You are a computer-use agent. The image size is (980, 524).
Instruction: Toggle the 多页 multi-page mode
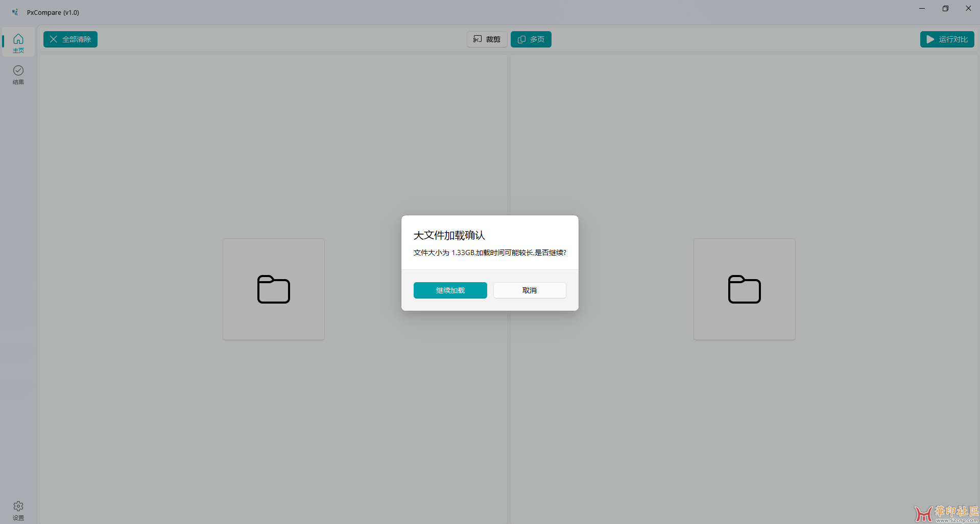(531, 39)
